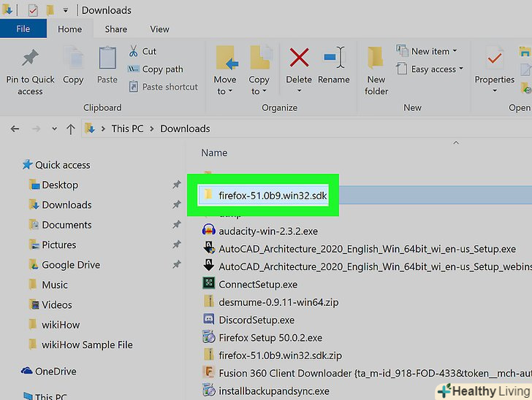Open Desktop in the navigation pane

click(x=53, y=185)
